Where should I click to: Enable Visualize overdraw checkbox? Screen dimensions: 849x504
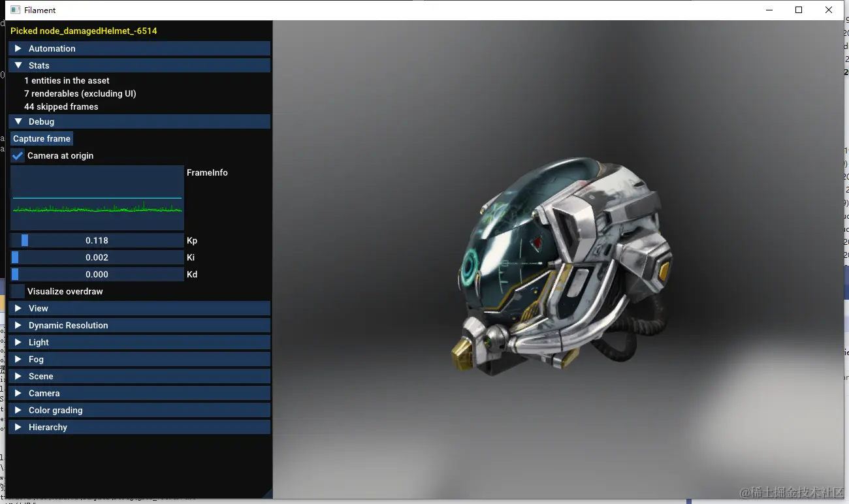click(x=18, y=291)
